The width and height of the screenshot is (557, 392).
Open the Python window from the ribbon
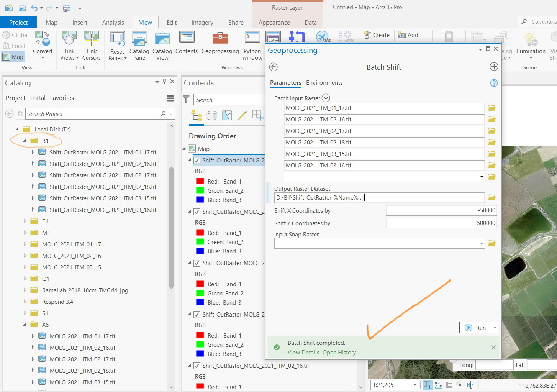click(x=252, y=44)
